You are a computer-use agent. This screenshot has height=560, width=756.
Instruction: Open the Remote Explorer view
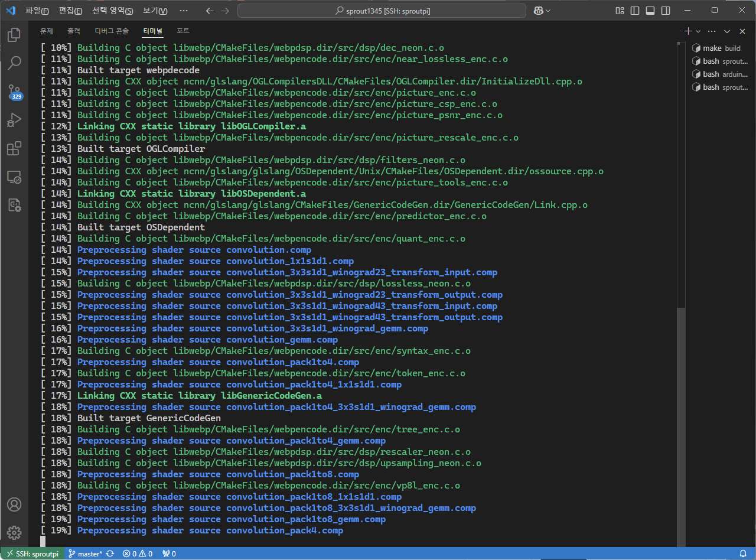14,177
